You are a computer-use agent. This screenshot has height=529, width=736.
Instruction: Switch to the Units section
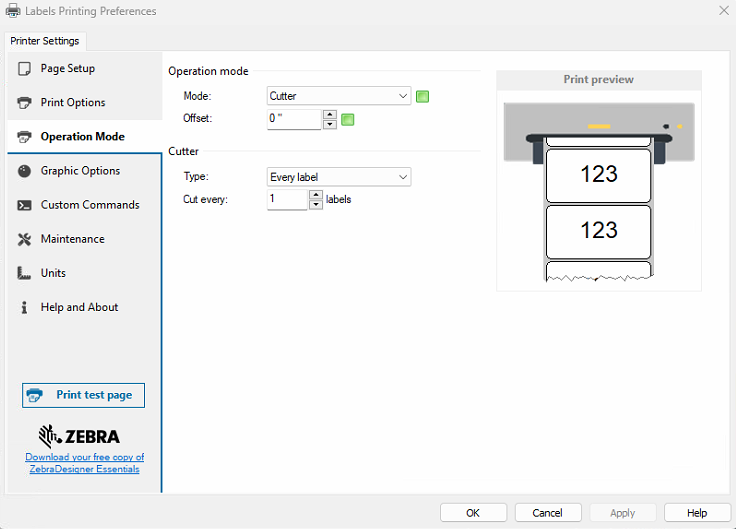click(x=85, y=273)
